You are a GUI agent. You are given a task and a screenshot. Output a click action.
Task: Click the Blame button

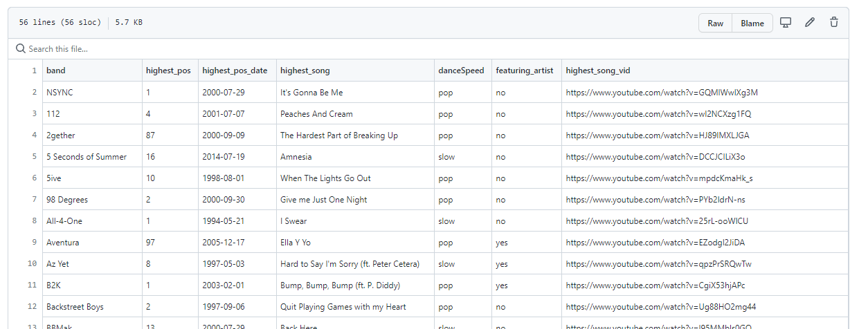pyautogui.click(x=752, y=23)
